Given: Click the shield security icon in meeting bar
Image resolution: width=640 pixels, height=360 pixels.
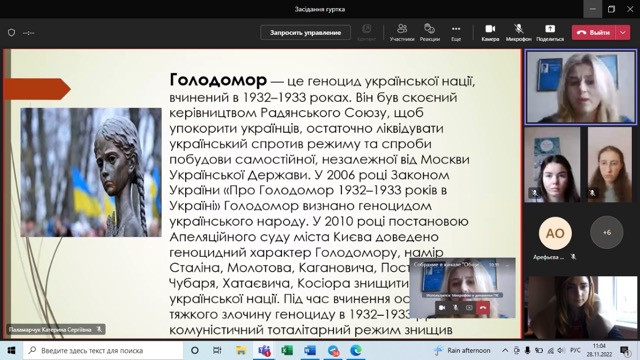Looking at the screenshot, I should [11, 33].
